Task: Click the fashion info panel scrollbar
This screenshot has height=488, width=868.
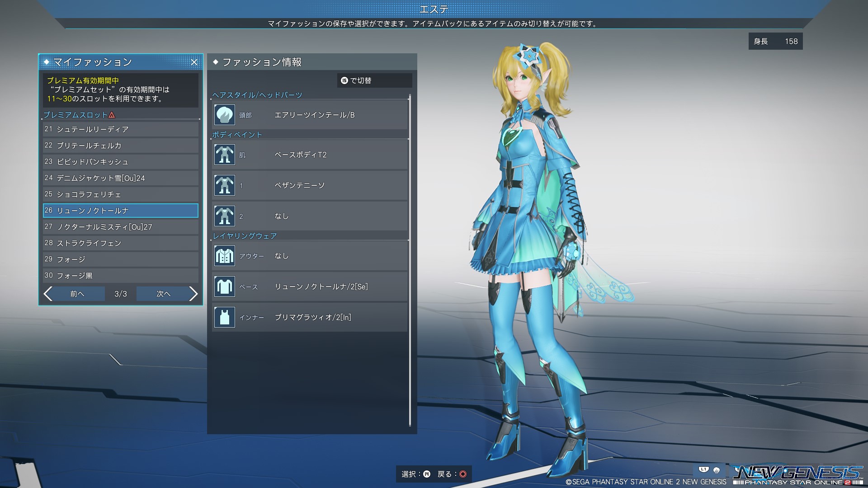Action: coord(410,260)
